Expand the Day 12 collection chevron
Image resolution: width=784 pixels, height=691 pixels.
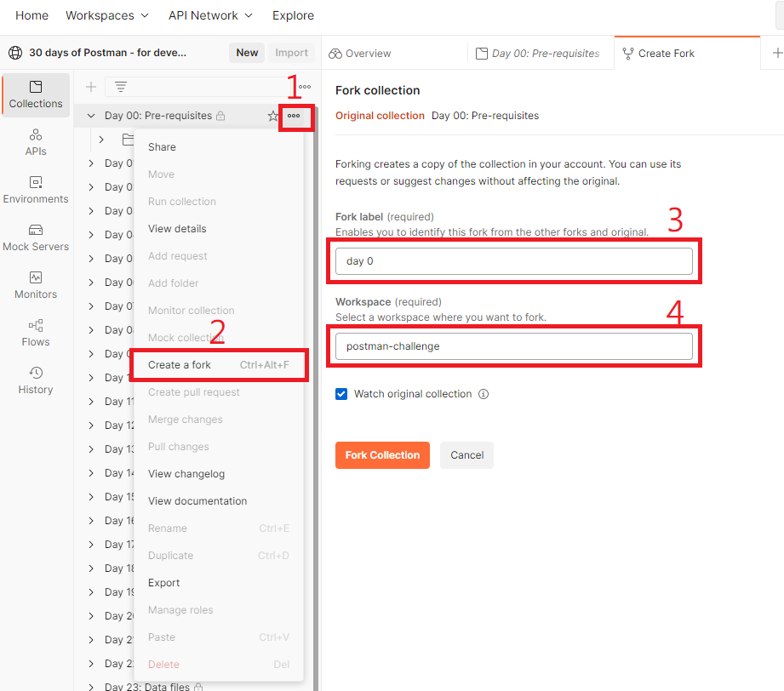coord(91,425)
